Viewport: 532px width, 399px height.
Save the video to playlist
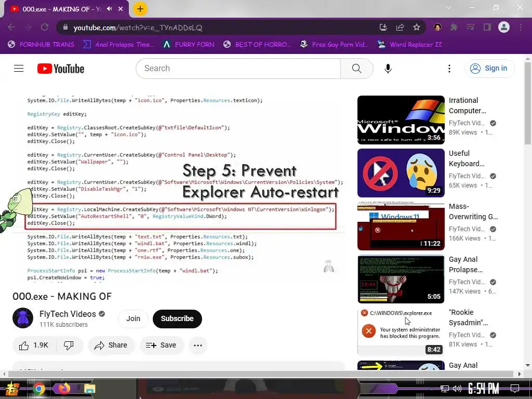pyautogui.click(x=162, y=345)
